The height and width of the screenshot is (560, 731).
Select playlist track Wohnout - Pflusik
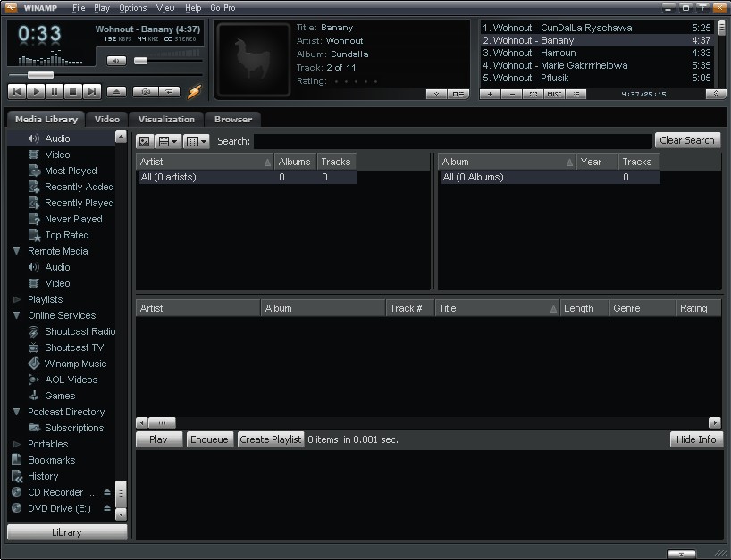(x=597, y=79)
